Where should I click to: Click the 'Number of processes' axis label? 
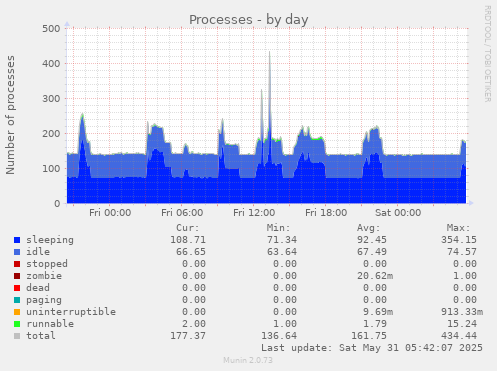coord(11,115)
